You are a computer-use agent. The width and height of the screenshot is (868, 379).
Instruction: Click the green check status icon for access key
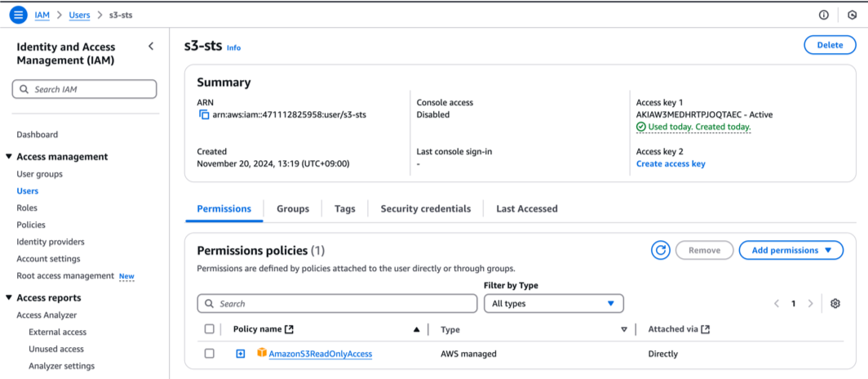(x=641, y=127)
